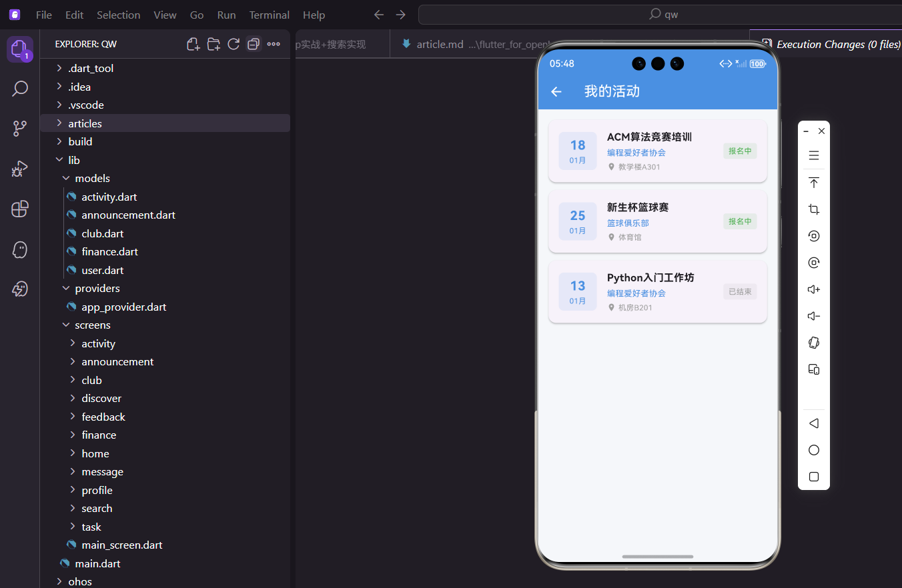The width and height of the screenshot is (902, 588).
Task: Create a new file in the Explorer
Action: [x=193, y=44]
